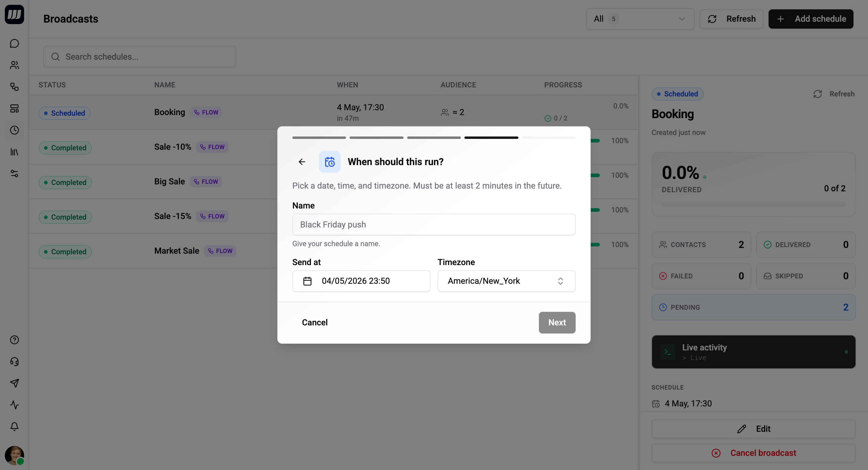The height and width of the screenshot is (470, 868).
Task: Click the app logo in top-left
Action: tap(14, 14)
